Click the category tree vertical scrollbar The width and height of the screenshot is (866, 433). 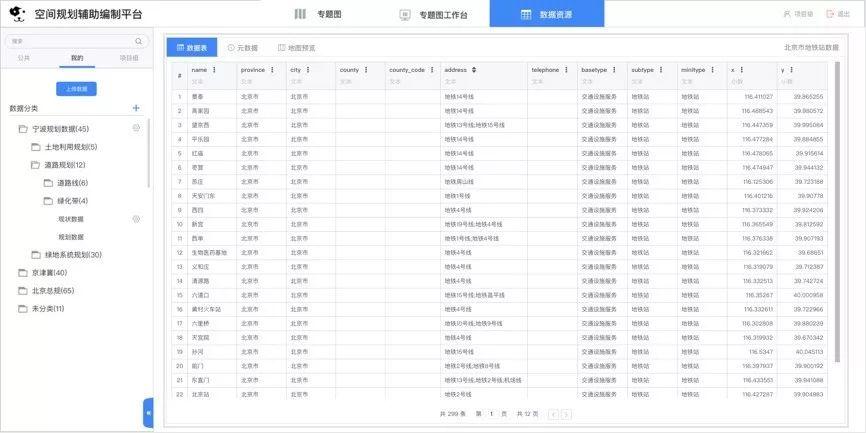[149, 154]
